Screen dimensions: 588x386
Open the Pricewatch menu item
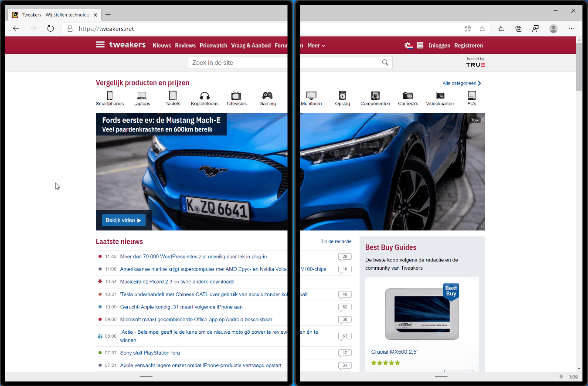[x=213, y=45]
